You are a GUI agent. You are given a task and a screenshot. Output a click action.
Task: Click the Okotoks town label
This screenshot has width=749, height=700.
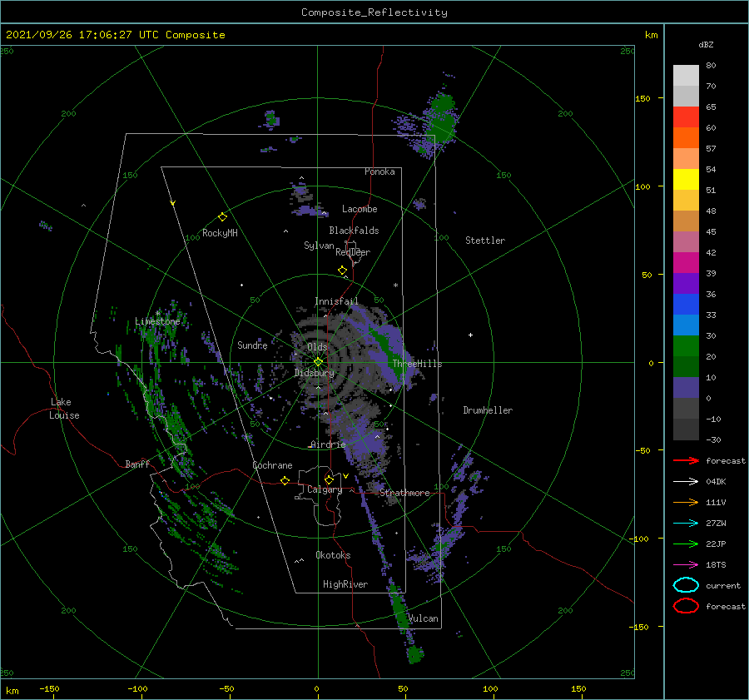coord(333,555)
